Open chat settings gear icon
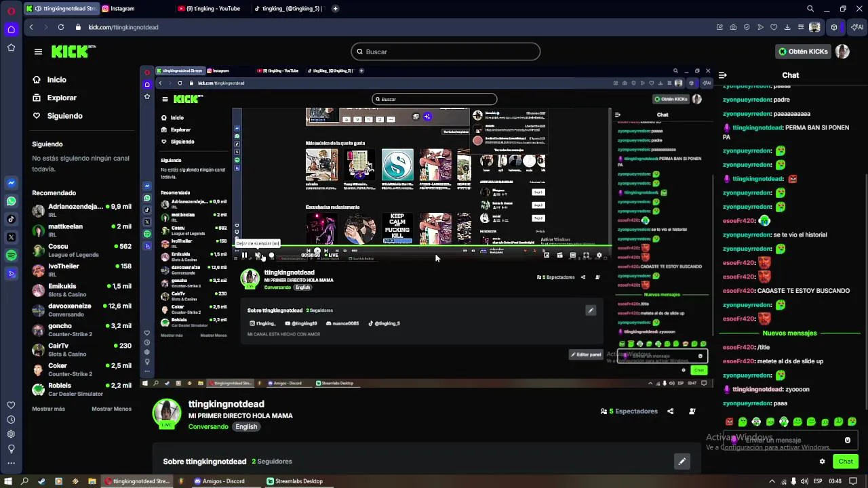 822,462
